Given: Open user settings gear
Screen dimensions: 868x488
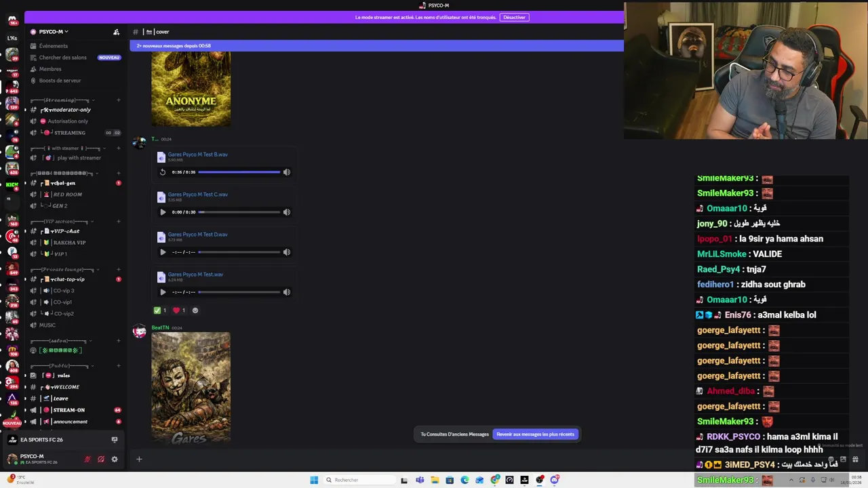Looking at the screenshot, I should click(x=115, y=460).
